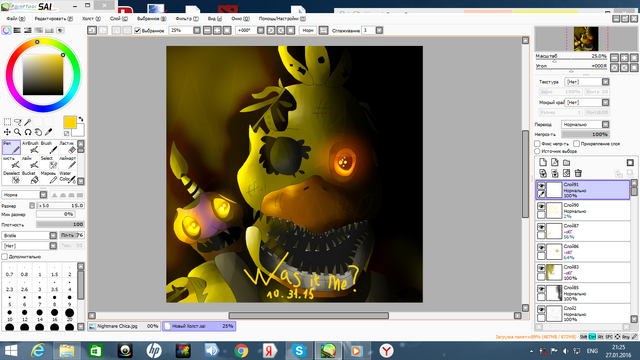Screen dimensions: 640x360
Task: Select the Water Color tool
Action: coord(67,177)
